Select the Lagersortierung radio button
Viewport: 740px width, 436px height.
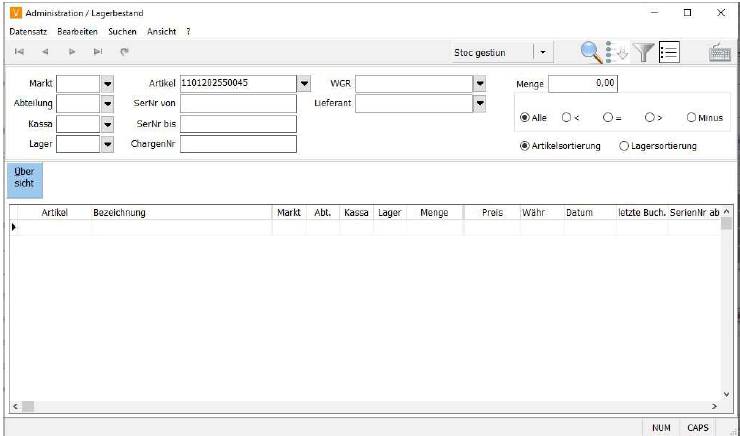pos(625,146)
